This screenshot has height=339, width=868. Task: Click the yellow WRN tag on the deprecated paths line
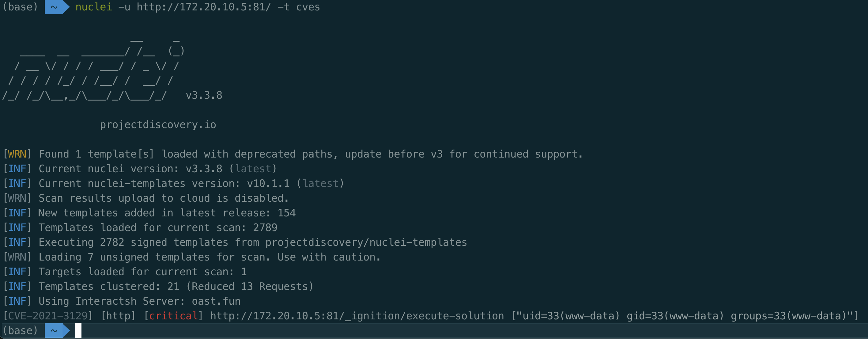pyautogui.click(x=17, y=154)
